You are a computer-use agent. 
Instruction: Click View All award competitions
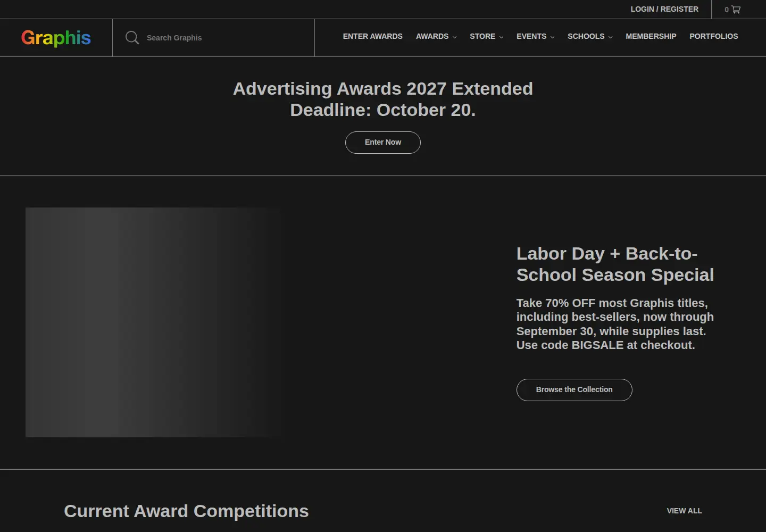[685, 511]
